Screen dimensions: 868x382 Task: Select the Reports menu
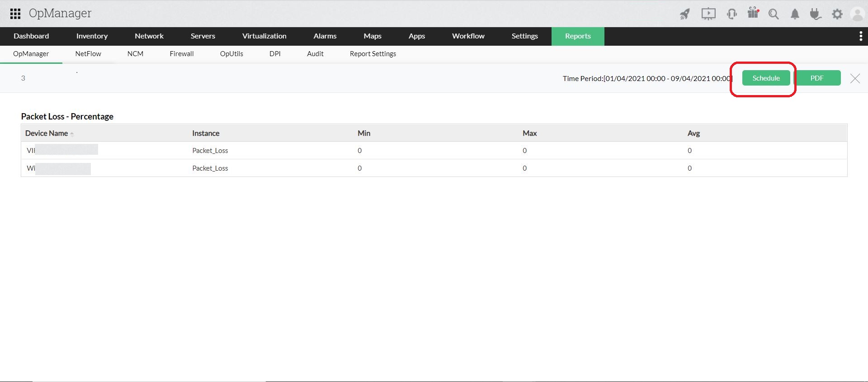click(x=578, y=36)
